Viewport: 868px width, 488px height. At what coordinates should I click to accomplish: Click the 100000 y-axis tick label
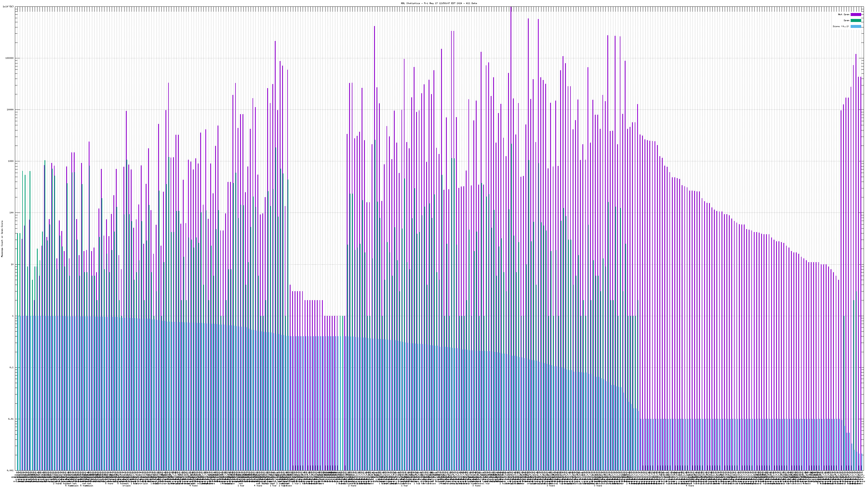[x=9, y=58]
